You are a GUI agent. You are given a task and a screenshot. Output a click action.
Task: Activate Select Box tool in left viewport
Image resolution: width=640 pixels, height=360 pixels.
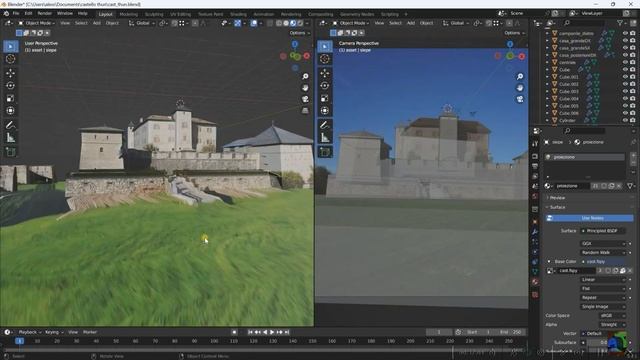(x=11, y=46)
